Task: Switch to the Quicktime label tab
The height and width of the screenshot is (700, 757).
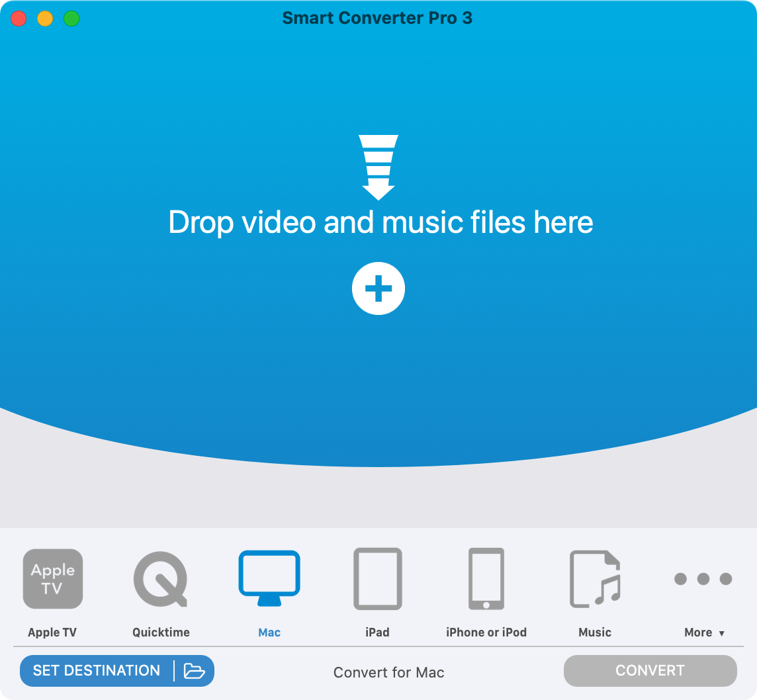Action: pyautogui.click(x=161, y=633)
